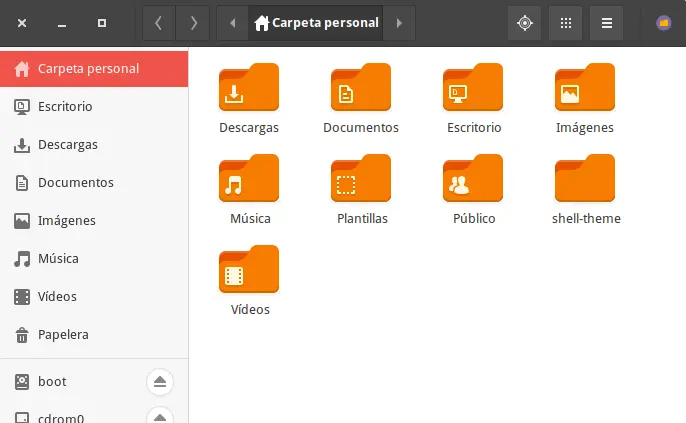Click the Carpeta personal path button

click(316, 23)
